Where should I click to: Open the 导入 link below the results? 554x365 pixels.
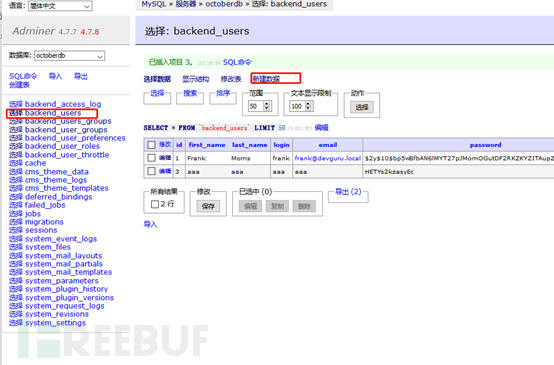tap(150, 224)
